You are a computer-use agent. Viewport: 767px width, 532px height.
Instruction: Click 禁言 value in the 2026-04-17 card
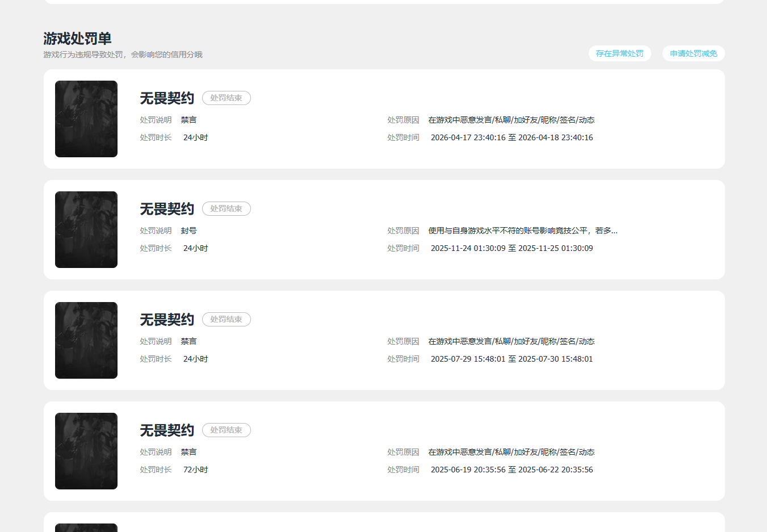pos(188,120)
